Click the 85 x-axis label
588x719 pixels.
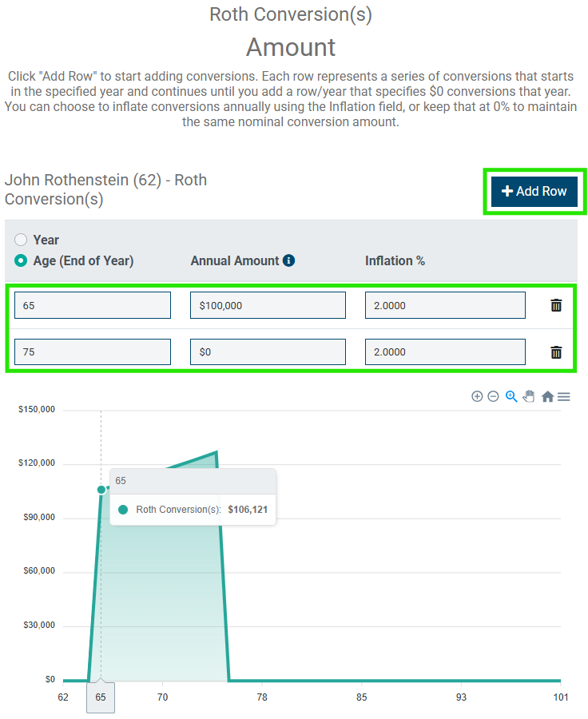361,697
